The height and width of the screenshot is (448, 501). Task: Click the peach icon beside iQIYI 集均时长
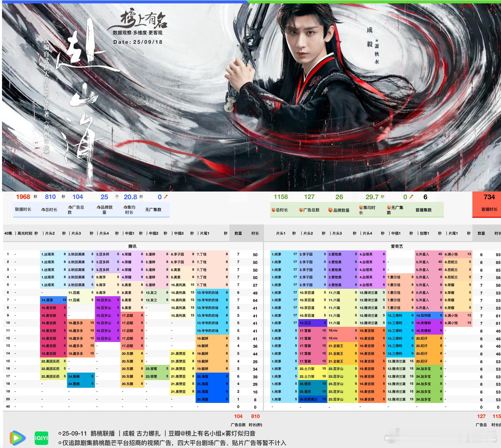(x=361, y=208)
